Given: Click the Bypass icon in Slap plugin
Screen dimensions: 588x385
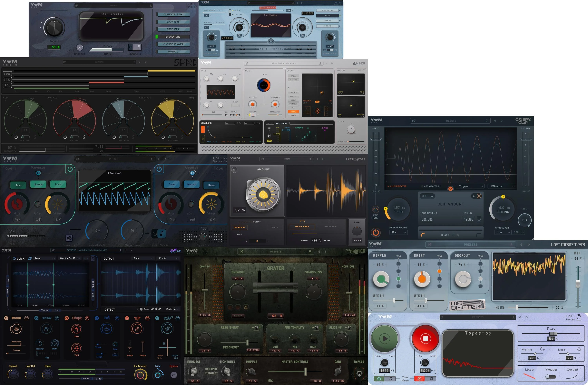Looking at the screenshot, I should [x=174, y=375].
